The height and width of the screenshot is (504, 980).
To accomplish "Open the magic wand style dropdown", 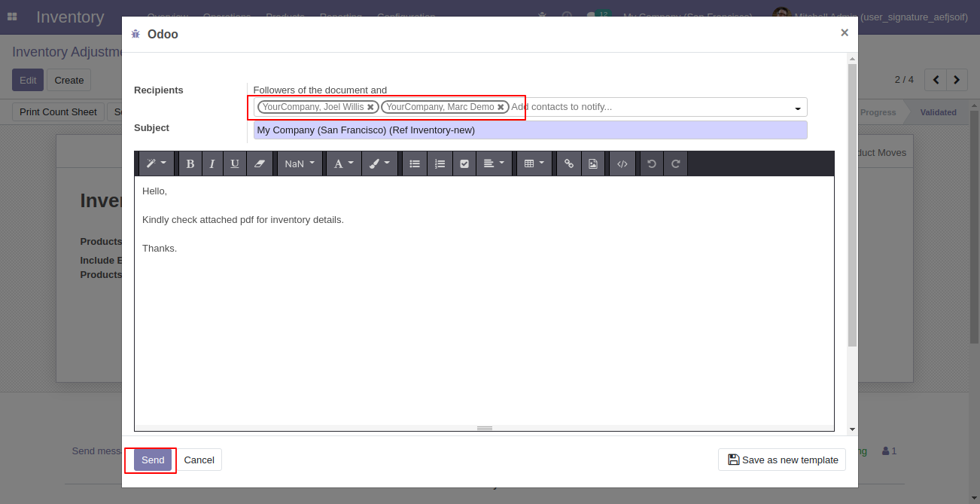I will [157, 163].
